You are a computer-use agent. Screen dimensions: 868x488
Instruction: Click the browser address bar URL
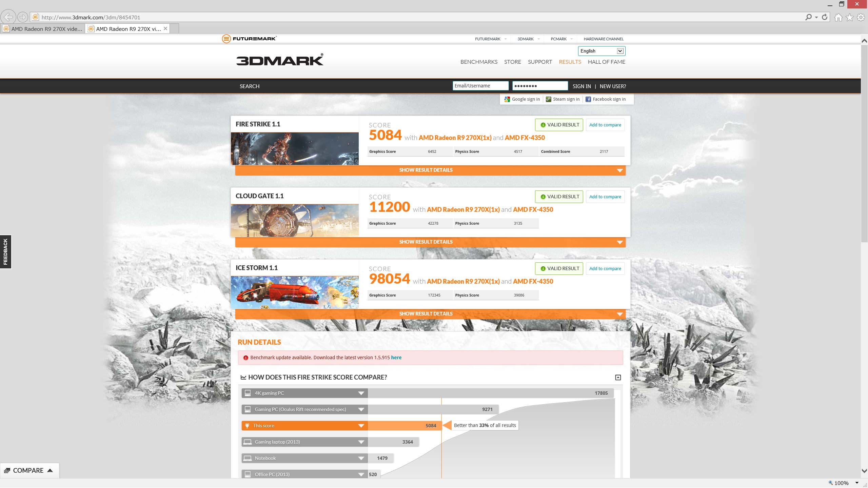click(x=91, y=17)
